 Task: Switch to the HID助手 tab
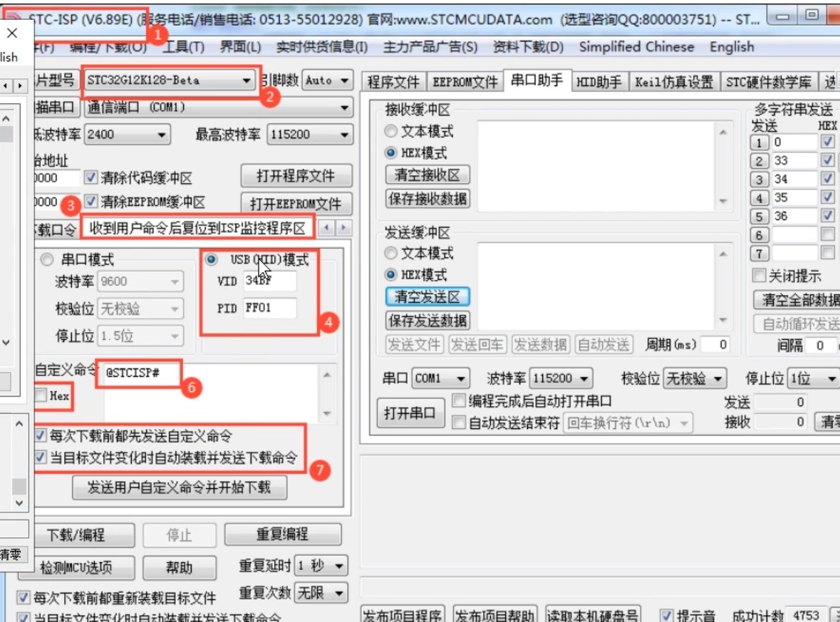(x=599, y=82)
